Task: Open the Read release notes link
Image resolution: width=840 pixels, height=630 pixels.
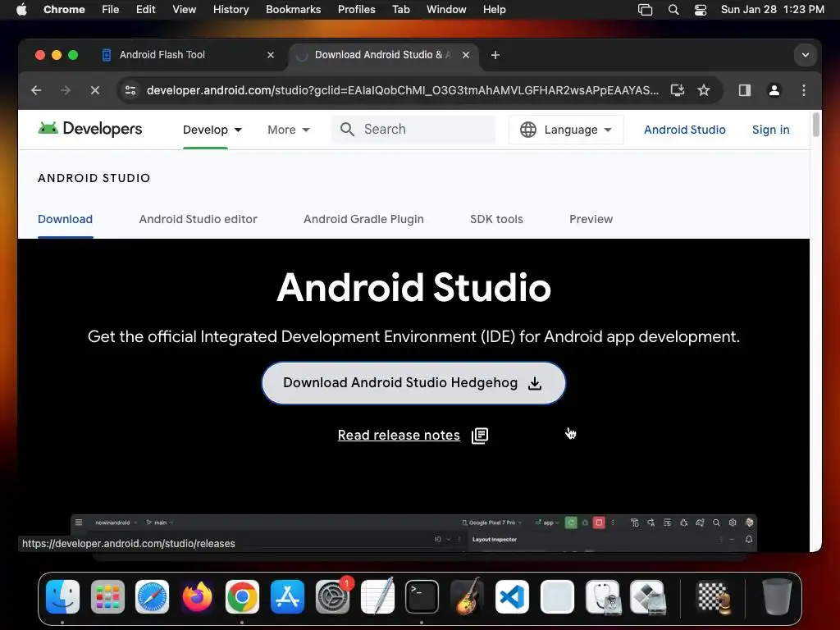Action: [399, 435]
